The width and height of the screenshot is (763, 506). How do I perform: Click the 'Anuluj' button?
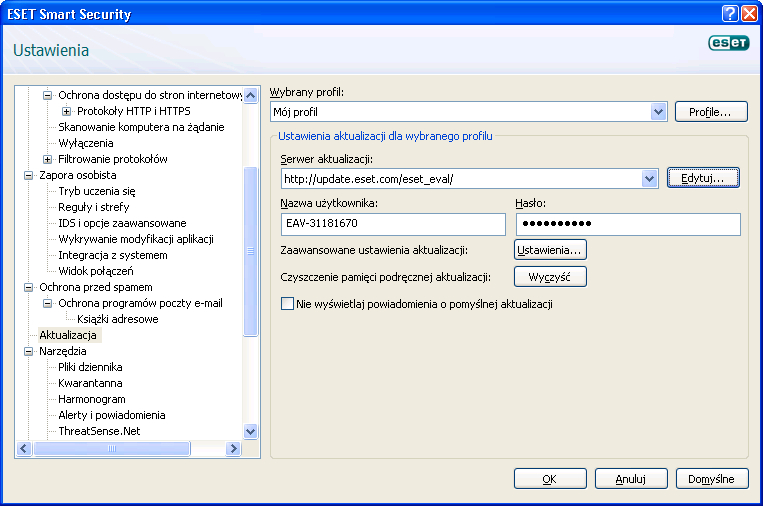pyautogui.click(x=631, y=479)
